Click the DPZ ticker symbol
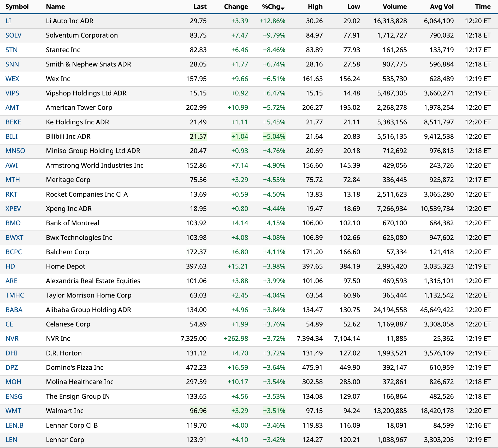The image size is (498, 448). [x=12, y=367]
